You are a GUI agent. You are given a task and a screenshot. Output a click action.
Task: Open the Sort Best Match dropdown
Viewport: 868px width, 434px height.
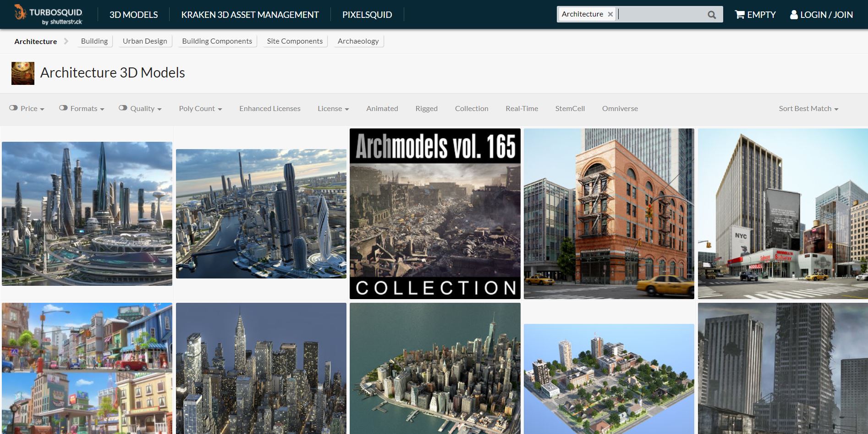808,109
